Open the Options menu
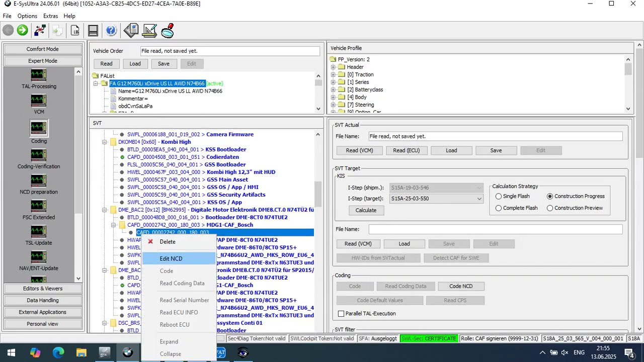Viewport: 644px width, 362px height. pyautogui.click(x=27, y=16)
